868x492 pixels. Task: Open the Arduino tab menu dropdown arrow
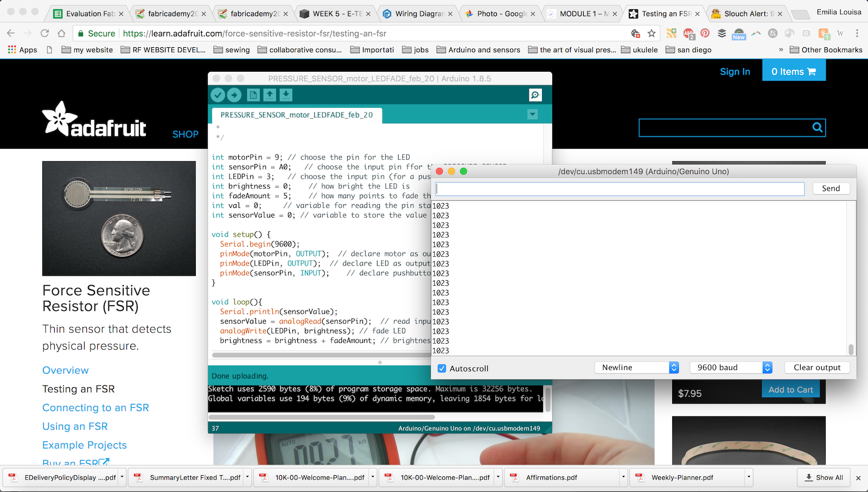[x=533, y=115]
